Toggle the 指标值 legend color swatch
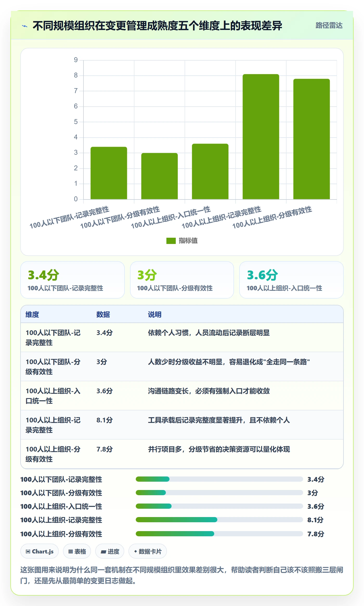Image resolution: width=364 pixels, height=606 pixels. point(171,241)
